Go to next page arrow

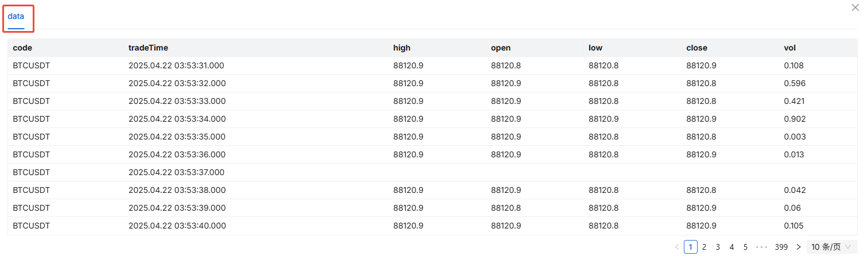point(798,247)
